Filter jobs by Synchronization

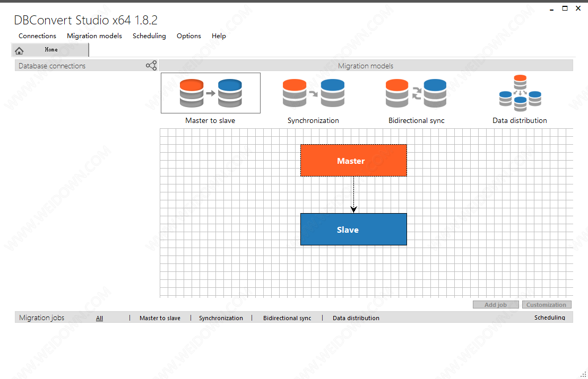(x=221, y=318)
